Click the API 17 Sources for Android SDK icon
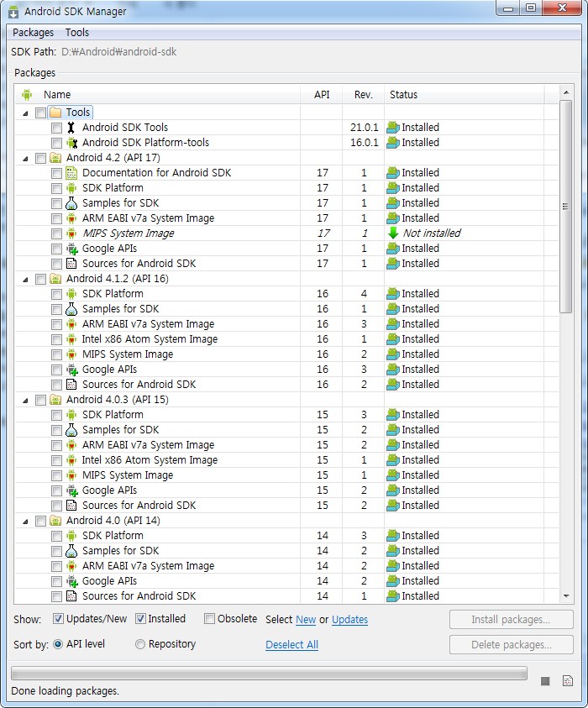The height and width of the screenshot is (708, 588). [x=71, y=264]
